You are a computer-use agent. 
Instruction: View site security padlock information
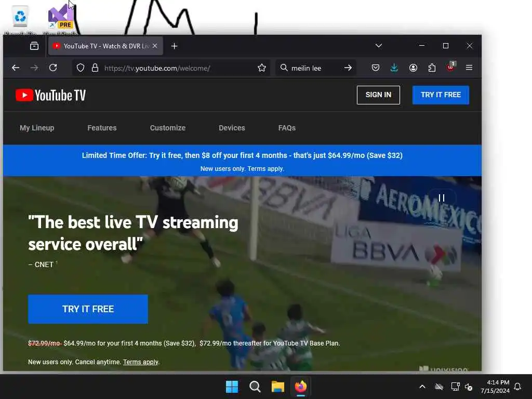coord(95,68)
